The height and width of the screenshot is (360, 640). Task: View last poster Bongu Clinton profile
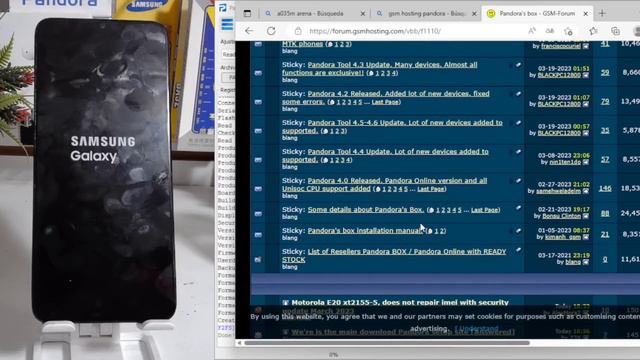(562, 216)
